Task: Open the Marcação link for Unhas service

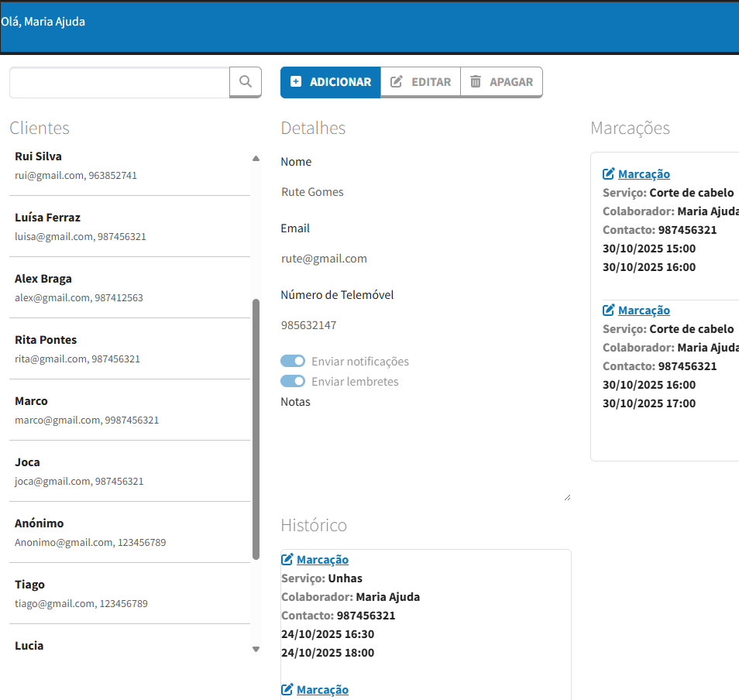Action: coord(322,560)
